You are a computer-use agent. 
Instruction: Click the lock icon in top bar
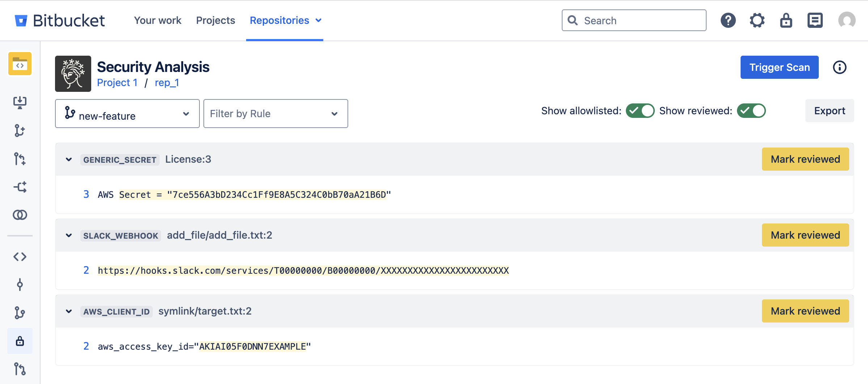(786, 20)
